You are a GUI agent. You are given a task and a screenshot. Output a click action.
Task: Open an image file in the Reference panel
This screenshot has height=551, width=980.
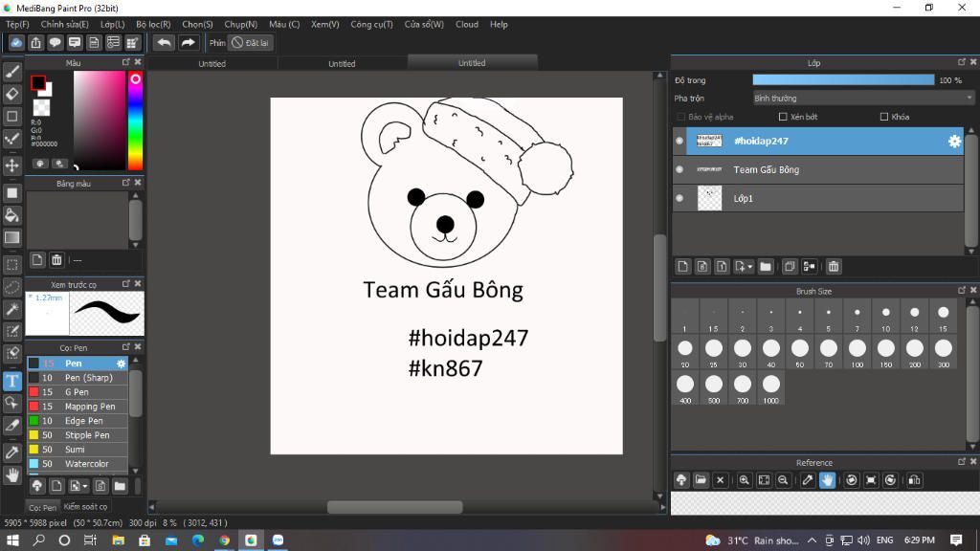coord(701,480)
